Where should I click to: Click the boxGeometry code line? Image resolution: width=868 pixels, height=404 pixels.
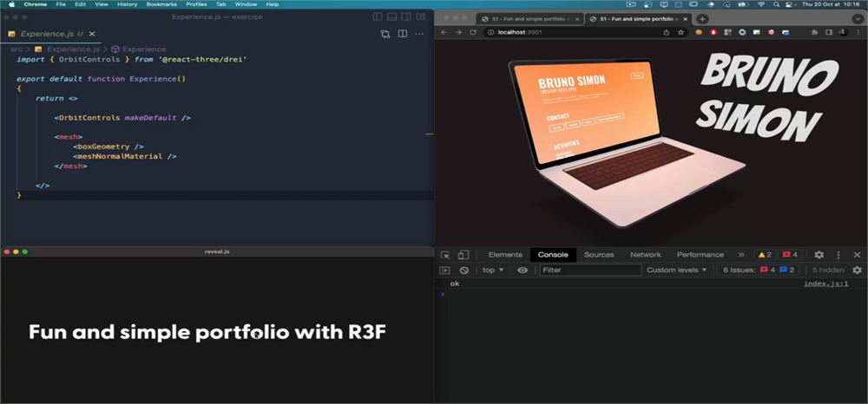108,147
